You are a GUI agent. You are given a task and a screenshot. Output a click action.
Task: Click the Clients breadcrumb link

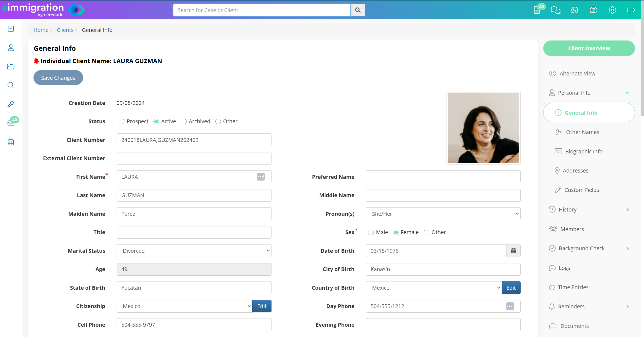point(65,30)
